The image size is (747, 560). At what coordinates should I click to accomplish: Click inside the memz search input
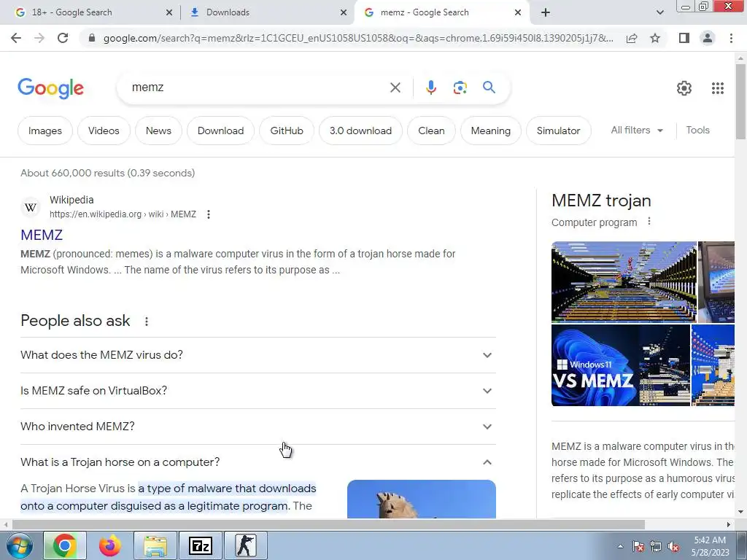point(252,87)
